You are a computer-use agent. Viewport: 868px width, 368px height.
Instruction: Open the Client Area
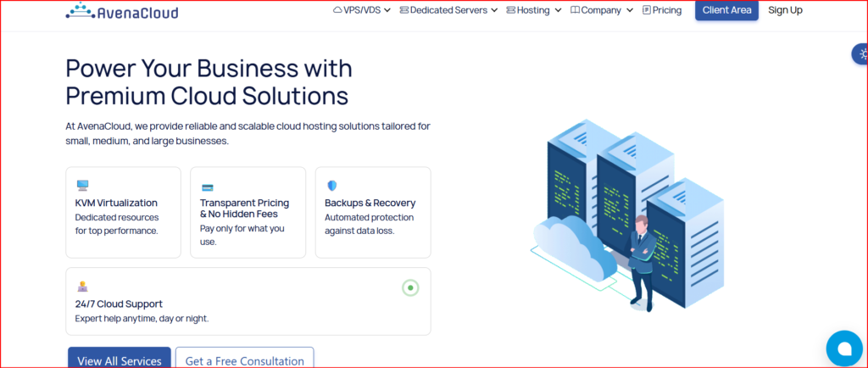coord(726,10)
